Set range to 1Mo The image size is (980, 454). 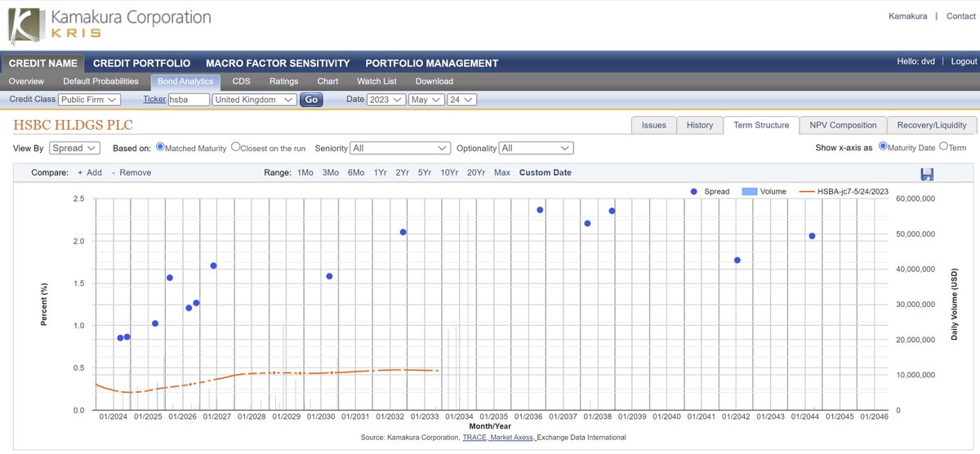(x=305, y=172)
